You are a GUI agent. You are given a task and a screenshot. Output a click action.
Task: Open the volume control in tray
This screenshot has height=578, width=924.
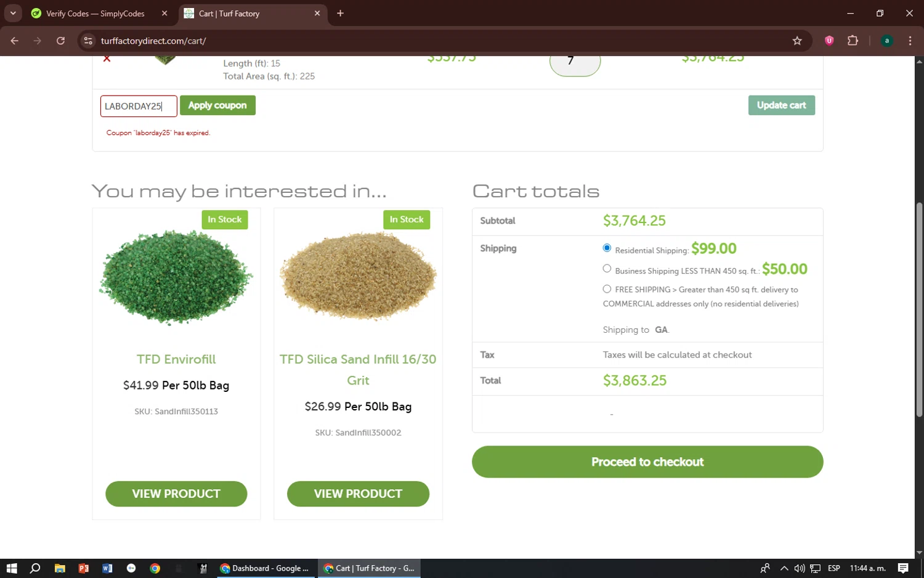tap(800, 568)
